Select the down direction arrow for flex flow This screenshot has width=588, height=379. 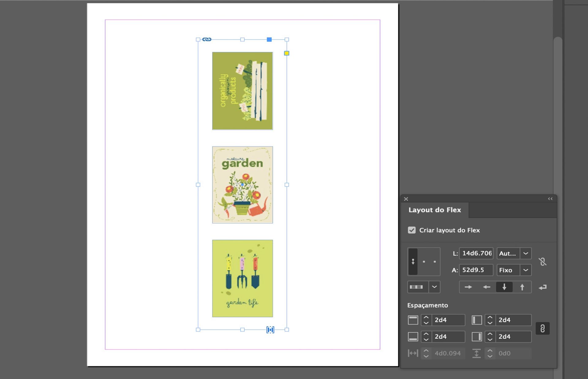click(504, 287)
